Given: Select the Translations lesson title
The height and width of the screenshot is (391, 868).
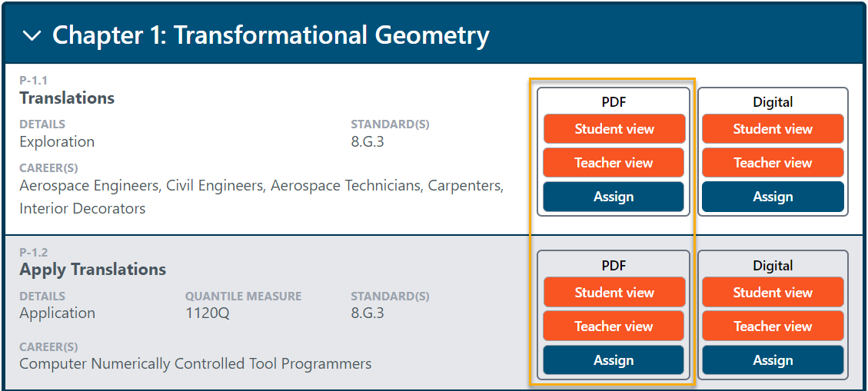Looking at the screenshot, I should pos(67,98).
